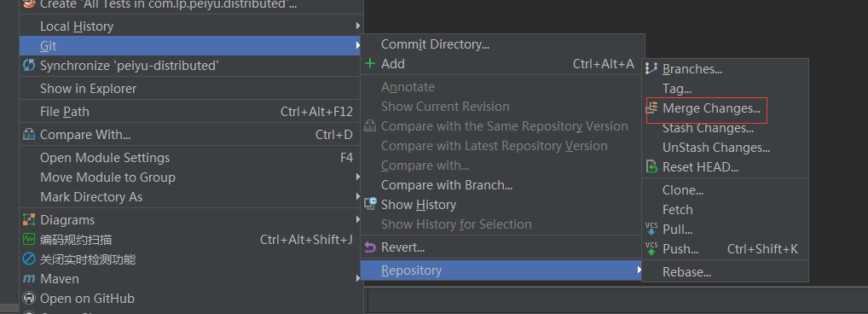Expand the Local History submenu arrow
Viewport: 868px width, 314px height.
pos(358,26)
